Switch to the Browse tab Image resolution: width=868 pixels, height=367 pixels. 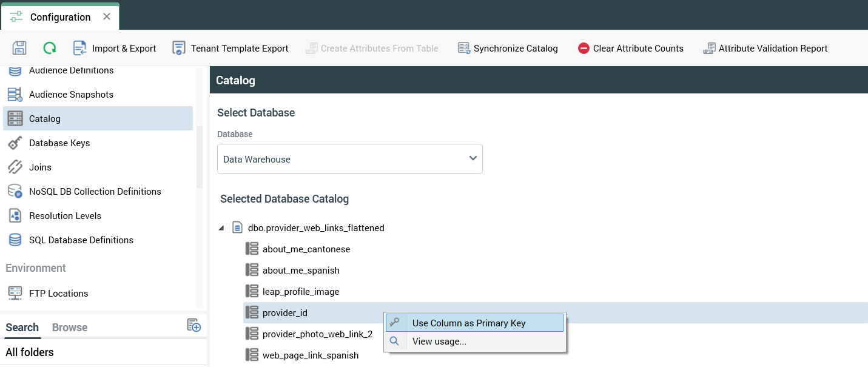point(70,328)
